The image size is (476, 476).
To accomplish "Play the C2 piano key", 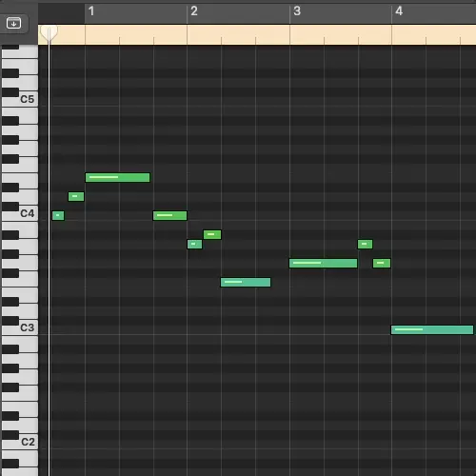I will [27, 443].
